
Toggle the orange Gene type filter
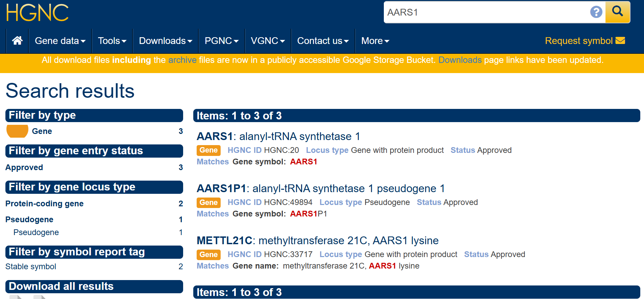point(17,131)
